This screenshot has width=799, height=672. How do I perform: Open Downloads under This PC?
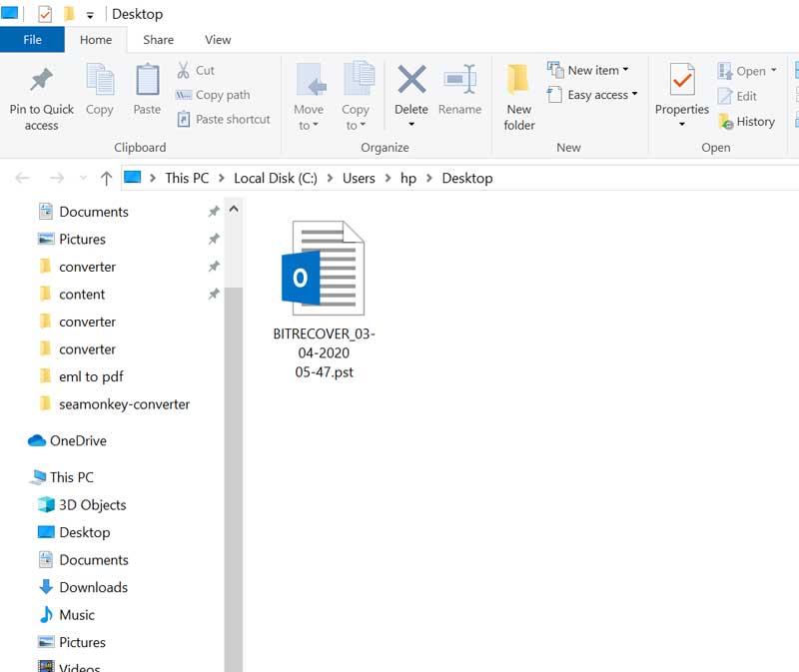[x=93, y=587]
